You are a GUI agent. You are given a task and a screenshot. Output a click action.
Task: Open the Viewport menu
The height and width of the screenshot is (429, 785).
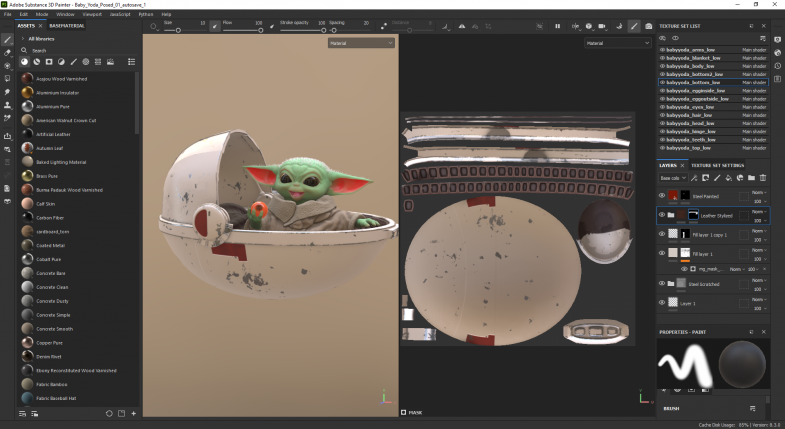coord(92,14)
